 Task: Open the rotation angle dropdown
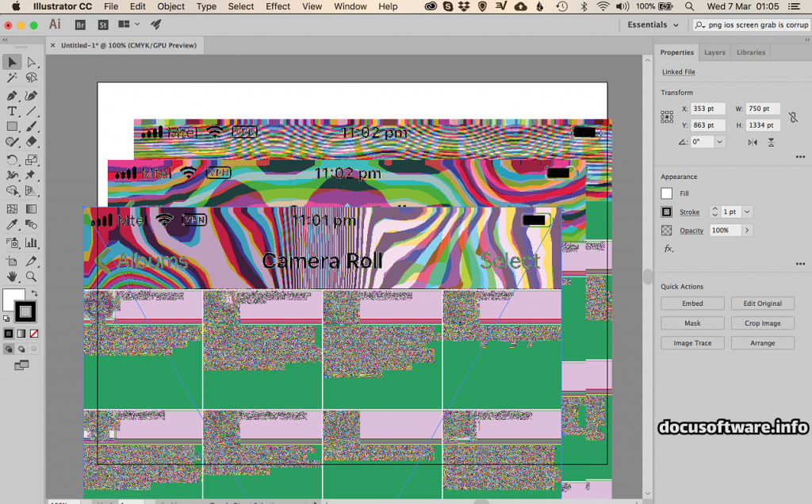(719, 142)
